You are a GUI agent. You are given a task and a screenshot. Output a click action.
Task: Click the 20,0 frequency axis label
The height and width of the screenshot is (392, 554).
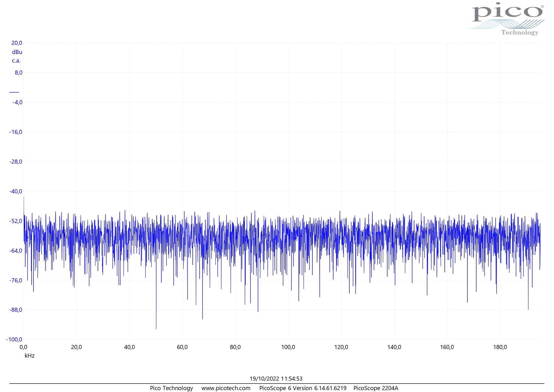(x=76, y=347)
